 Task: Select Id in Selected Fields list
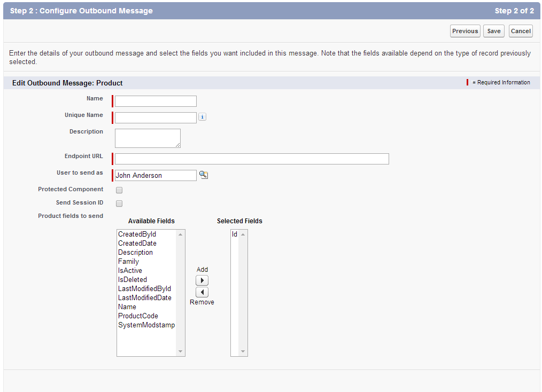[x=235, y=234]
